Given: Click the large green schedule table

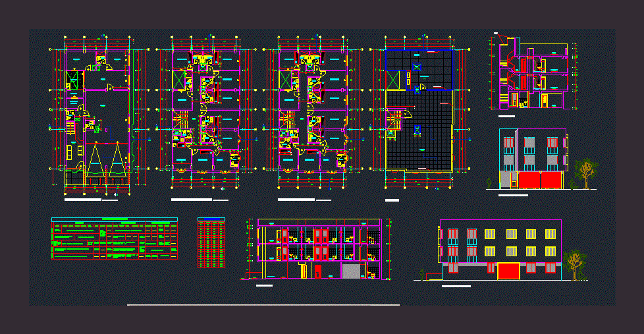Looking at the screenshot, I should [x=115, y=240].
